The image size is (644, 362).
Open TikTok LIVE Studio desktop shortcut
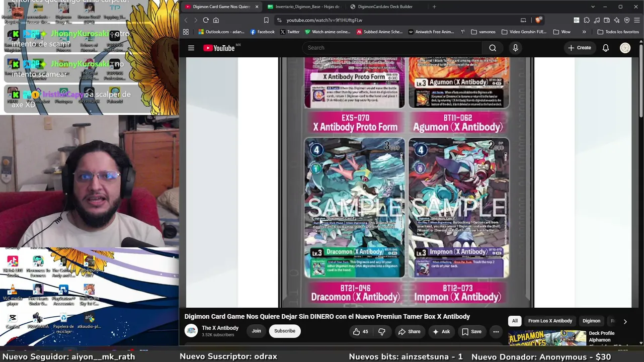pos(13,266)
